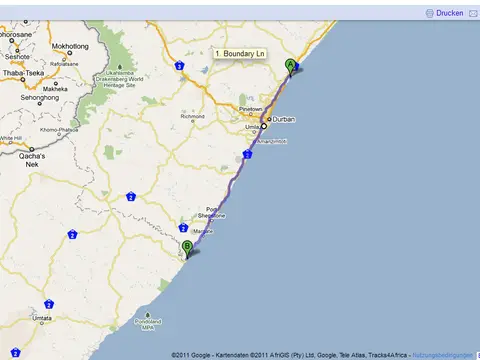Screen dimensions: 480x360
Task: Click the Pondoland MPA park icon
Action: (x=148, y=315)
